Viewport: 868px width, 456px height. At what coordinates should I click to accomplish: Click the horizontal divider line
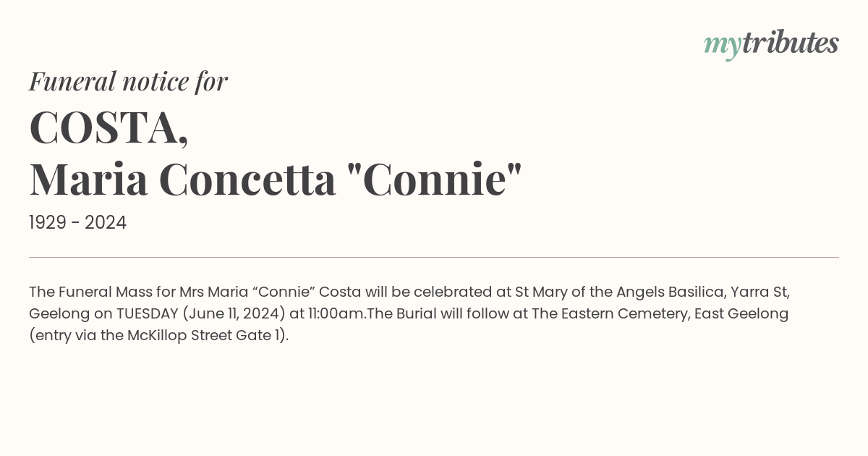434,257
